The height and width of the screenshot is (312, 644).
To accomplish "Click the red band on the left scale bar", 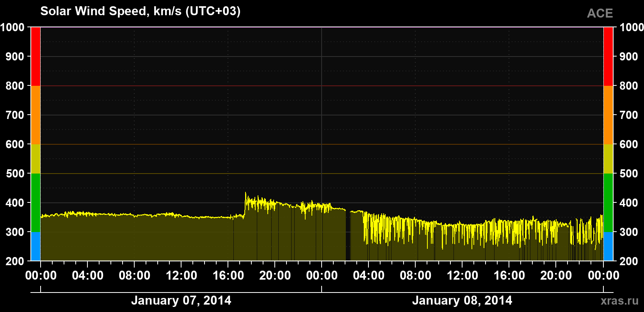I will click(x=36, y=57).
